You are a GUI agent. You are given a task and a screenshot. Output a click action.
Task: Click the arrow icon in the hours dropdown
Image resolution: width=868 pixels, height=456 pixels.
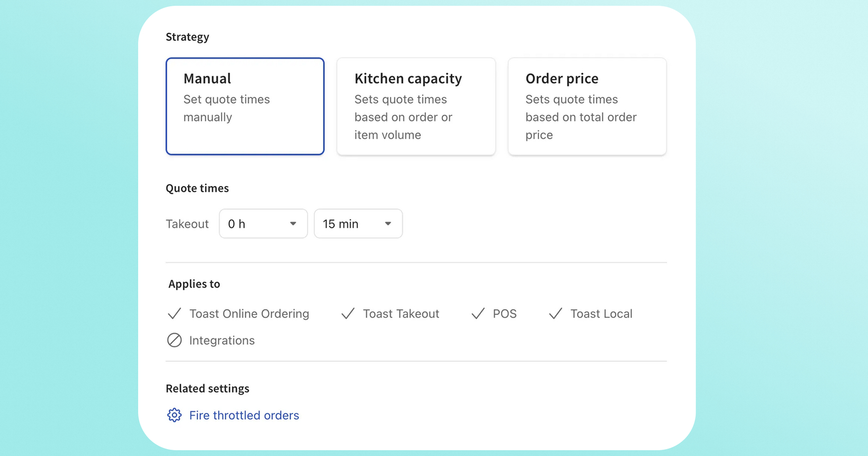coord(293,223)
